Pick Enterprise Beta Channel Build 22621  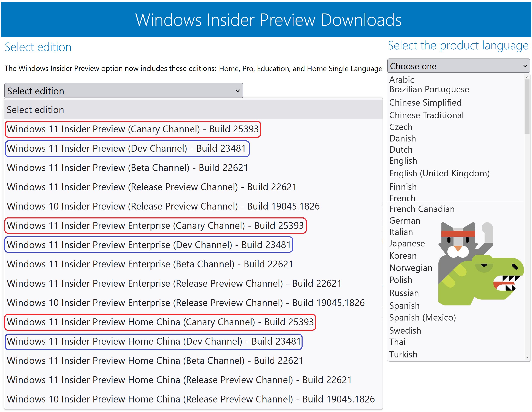point(150,264)
